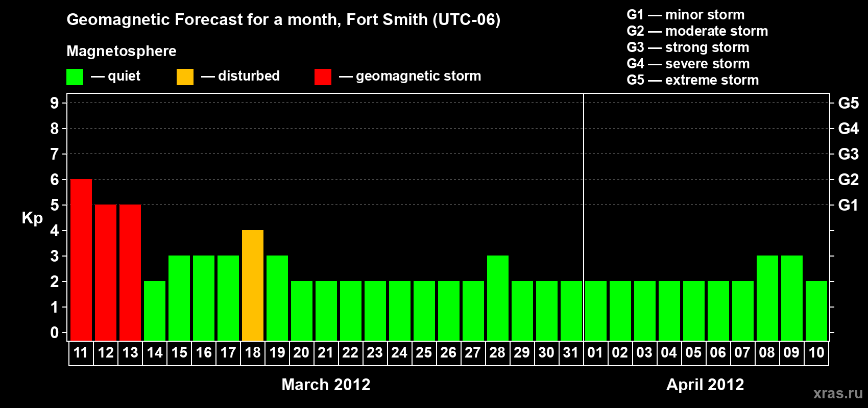Click the green bar for April 01

(596, 311)
